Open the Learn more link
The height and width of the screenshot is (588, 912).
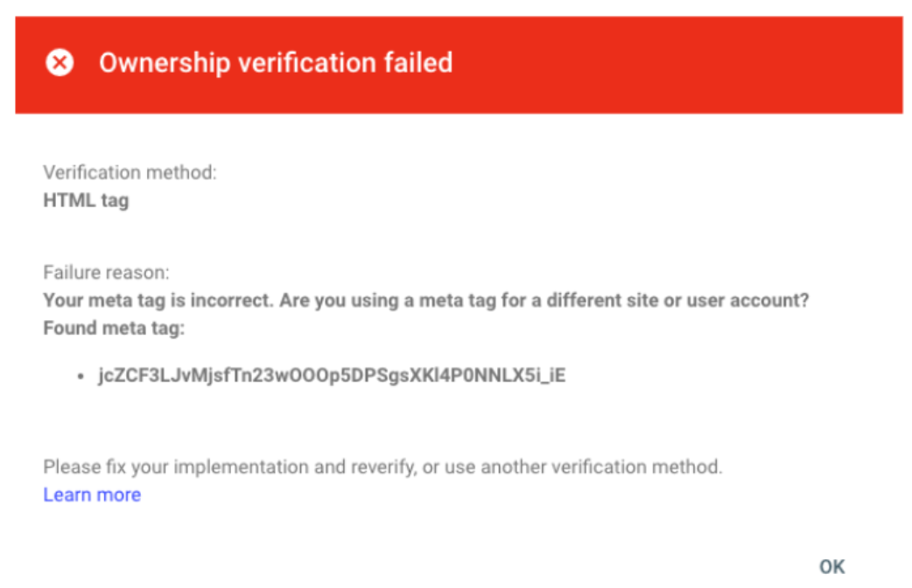click(92, 495)
